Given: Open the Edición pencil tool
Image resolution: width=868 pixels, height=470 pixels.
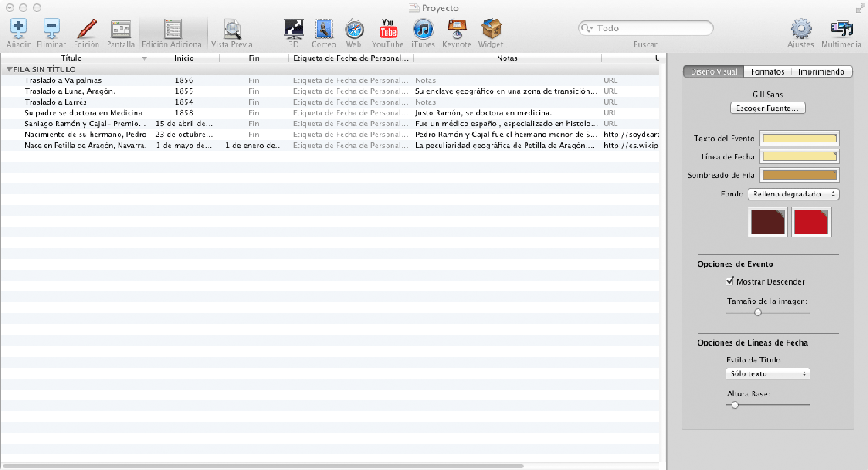Looking at the screenshot, I should coord(86,29).
